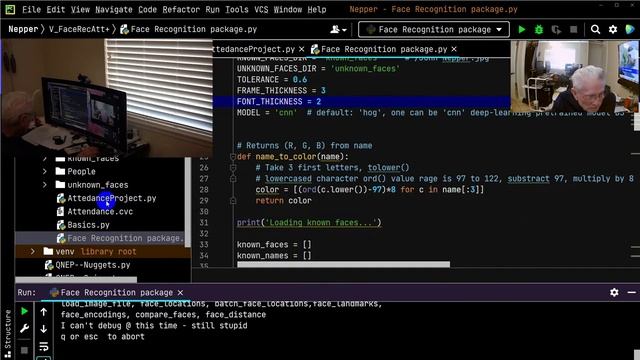Open the View menu

tap(80, 9)
